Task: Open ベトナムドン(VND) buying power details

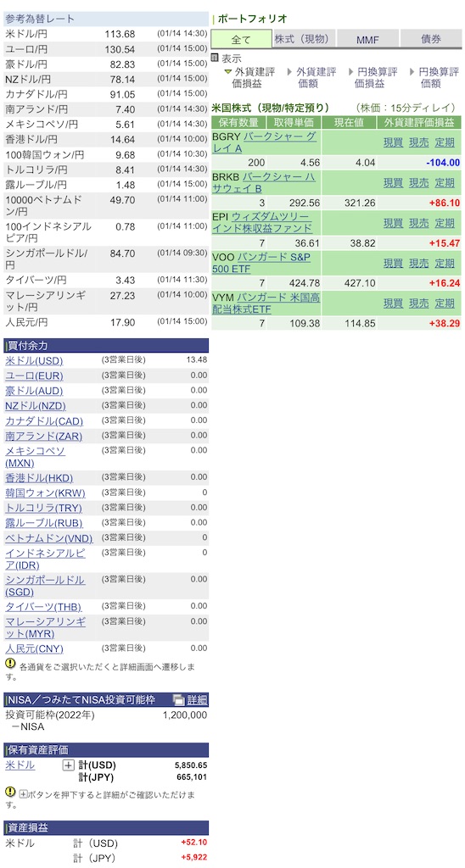Action: pos(48,538)
